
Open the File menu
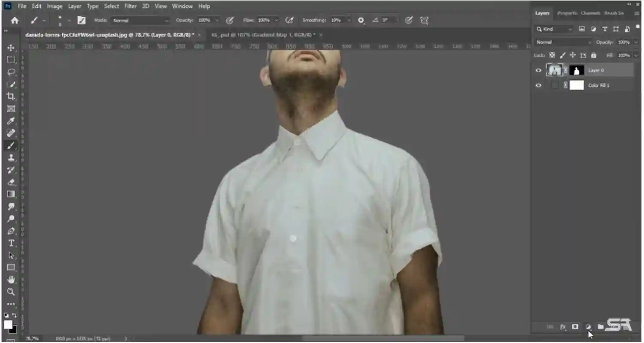(22, 6)
